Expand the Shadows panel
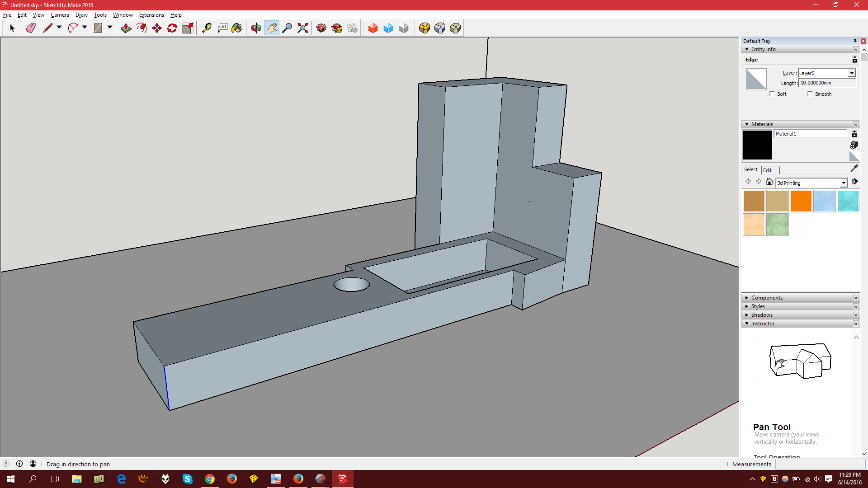Screen dimensions: 868x488 pos(747,315)
